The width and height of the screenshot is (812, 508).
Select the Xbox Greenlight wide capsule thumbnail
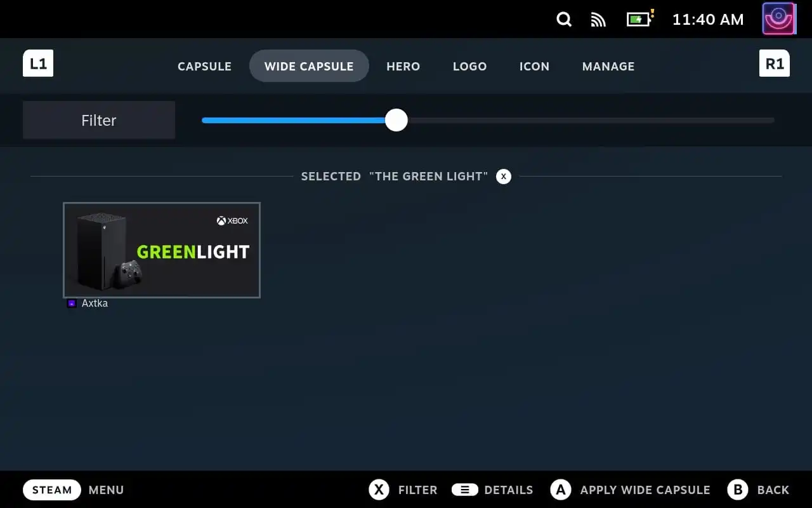pos(162,250)
